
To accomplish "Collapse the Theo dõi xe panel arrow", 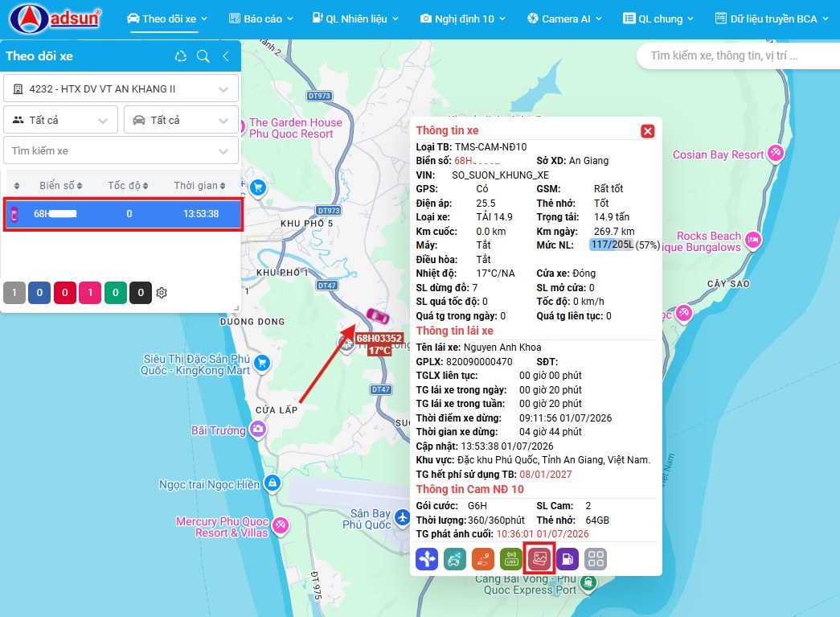I will (226, 56).
